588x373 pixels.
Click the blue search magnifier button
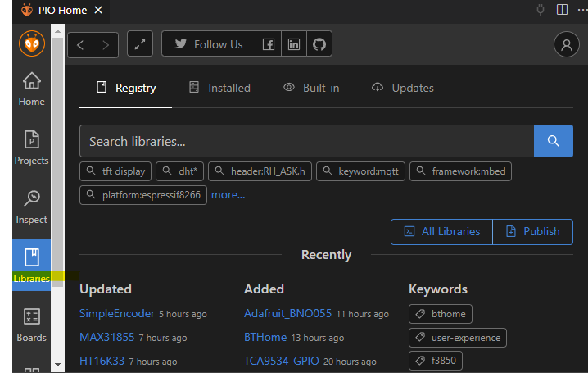554,141
